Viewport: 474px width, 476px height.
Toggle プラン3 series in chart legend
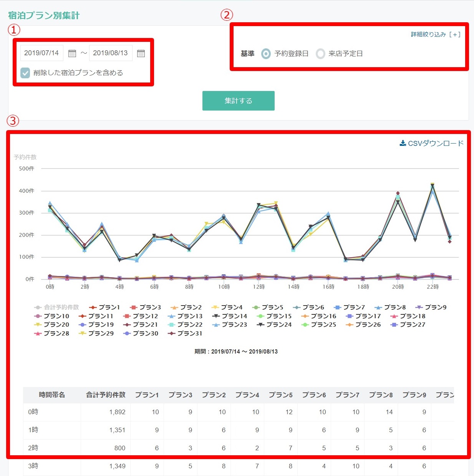point(146,307)
